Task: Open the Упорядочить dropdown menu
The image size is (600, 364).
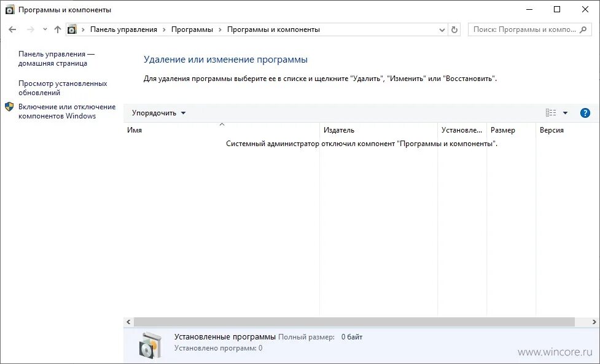Action: click(159, 113)
